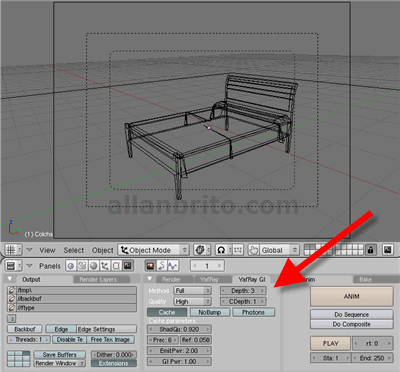Collapse the buttons header menu triangle
The image size is (400, 372).
[x=29, y=266]
